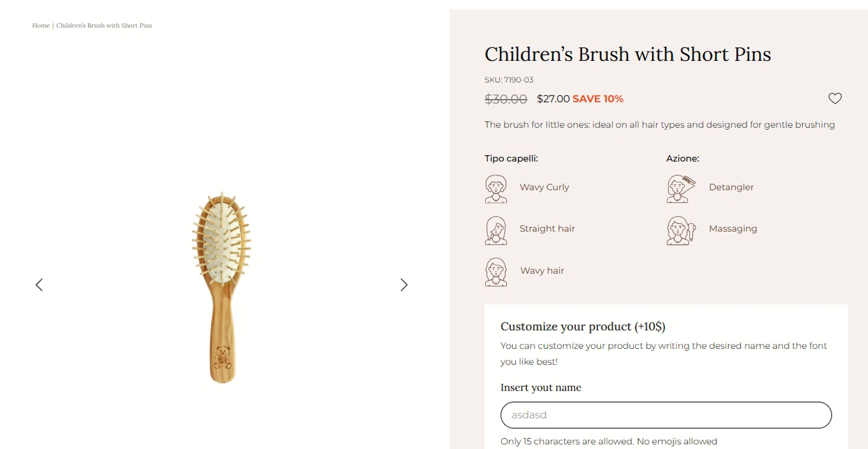Screen dimensions: 868x449
Task: Click the teddy bear engraving on brush handle
Action: [223, 356]
